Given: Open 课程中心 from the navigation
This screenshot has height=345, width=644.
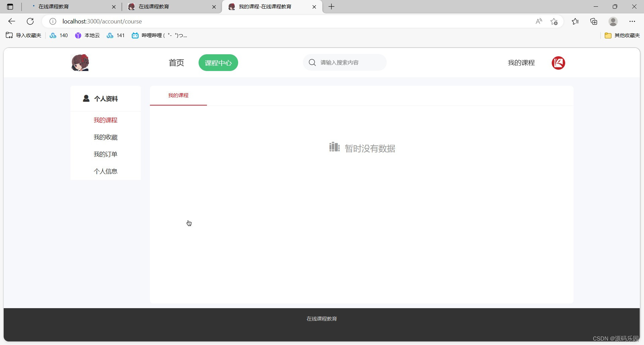Looking at the screenshot, I should click(x=218, y=63).
